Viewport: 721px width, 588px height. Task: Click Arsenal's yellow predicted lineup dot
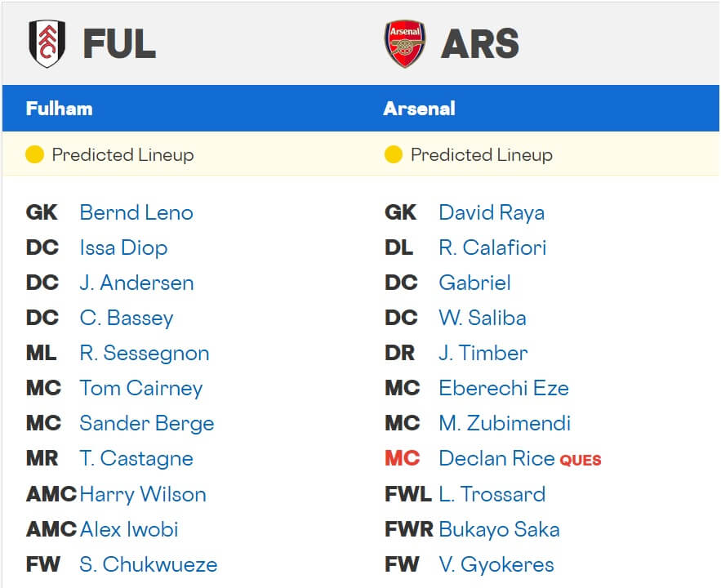tap(394, 154)
